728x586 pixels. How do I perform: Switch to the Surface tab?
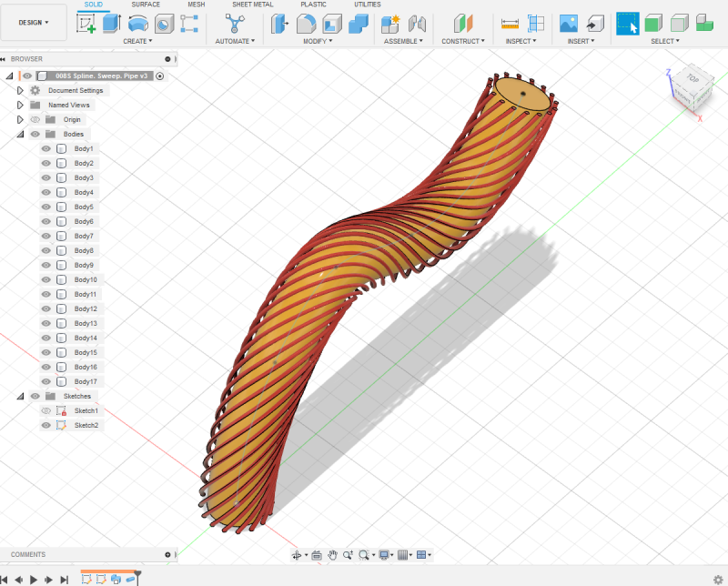point(146,5)
